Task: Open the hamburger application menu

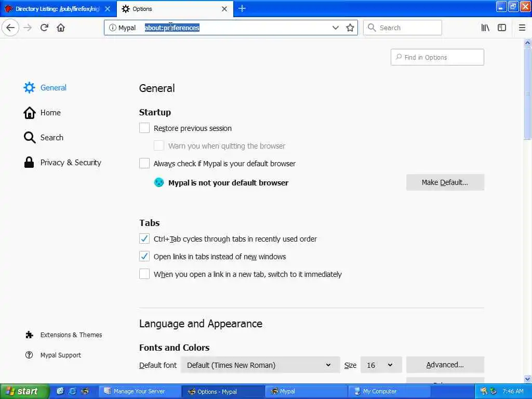Action: [x=522, y=28]
